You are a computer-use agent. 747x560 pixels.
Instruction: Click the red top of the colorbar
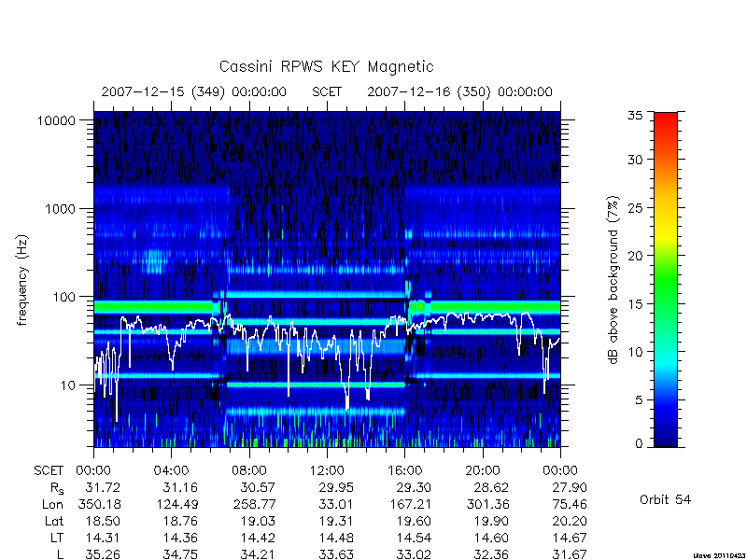pos(666,119)
